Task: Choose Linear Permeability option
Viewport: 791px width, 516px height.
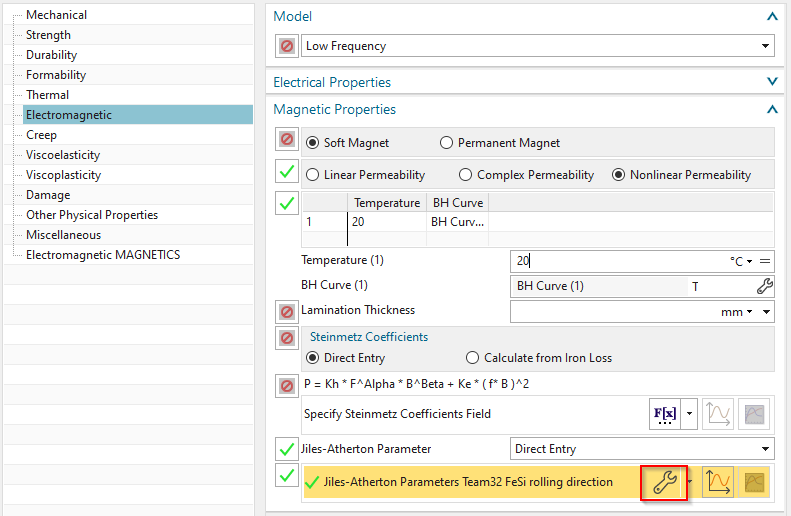Action: click(312, 175)
